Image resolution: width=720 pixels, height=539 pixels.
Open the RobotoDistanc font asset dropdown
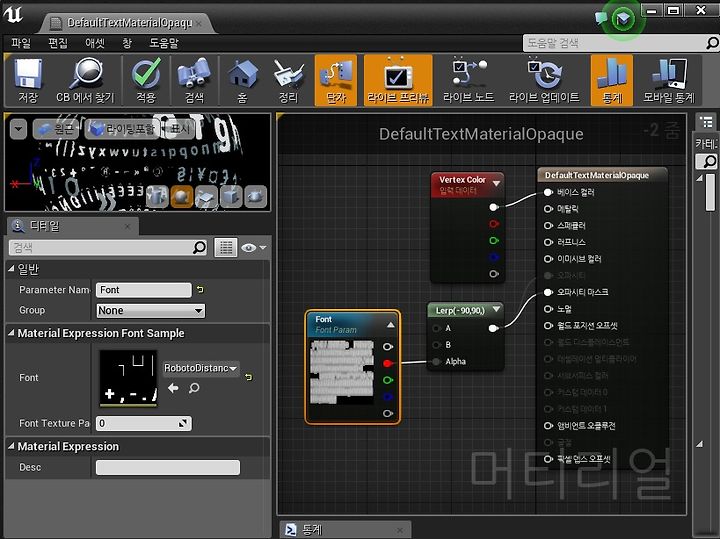pyautogui.click(x=201, y=368)
